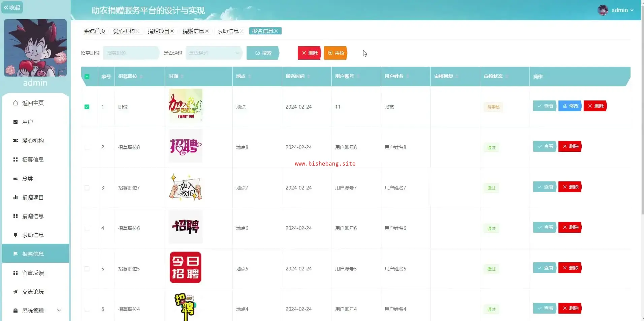Check the checkbox for row 招募职位7
644x321 pixels.
click(x=87, y=188)
